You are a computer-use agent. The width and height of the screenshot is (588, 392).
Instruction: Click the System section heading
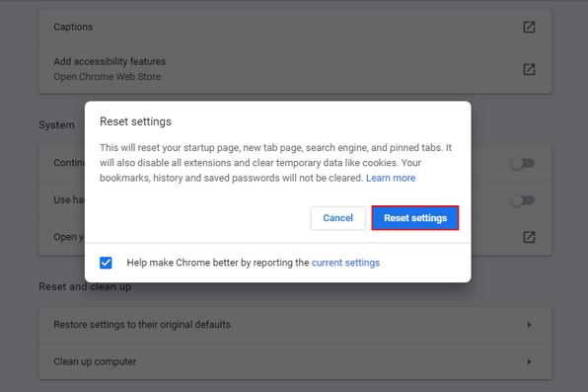pos(56,124)
